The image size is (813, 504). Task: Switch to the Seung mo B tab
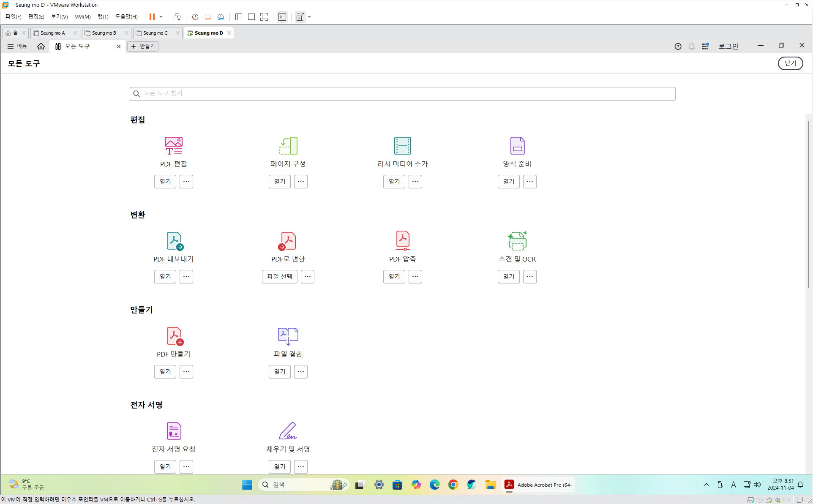[104, 33]
